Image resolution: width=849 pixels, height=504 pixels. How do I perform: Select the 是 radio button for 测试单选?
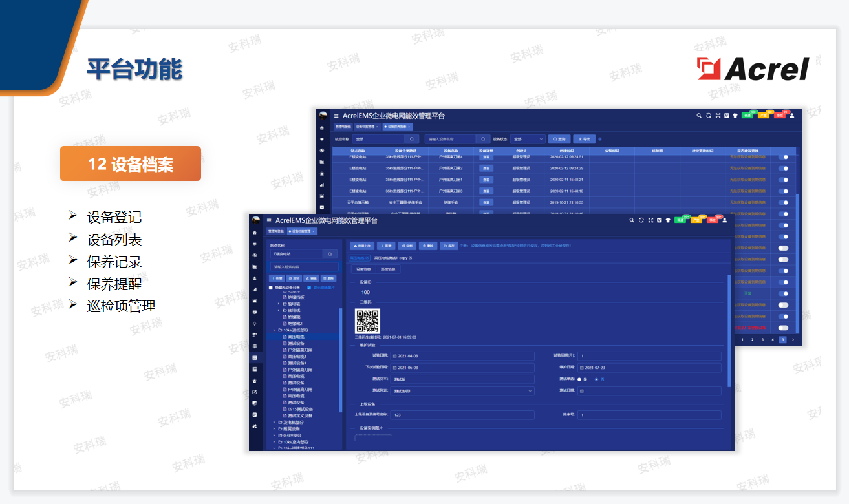pos(579,379)
